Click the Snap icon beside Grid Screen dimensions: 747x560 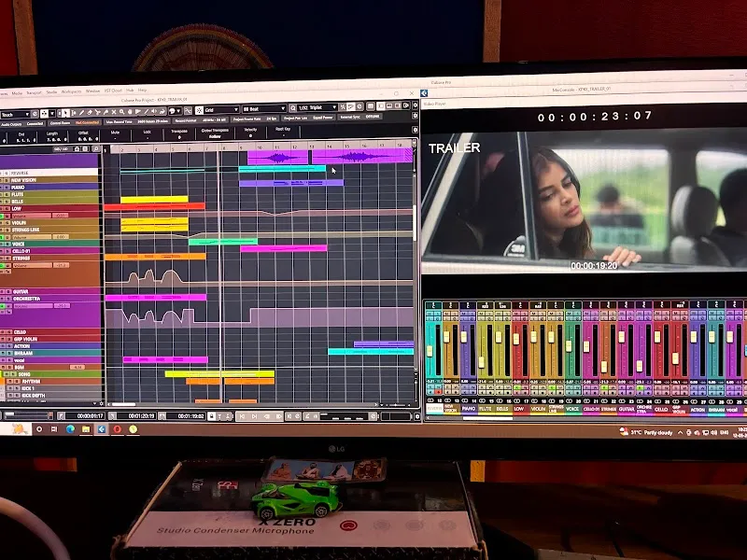(199, 110)
